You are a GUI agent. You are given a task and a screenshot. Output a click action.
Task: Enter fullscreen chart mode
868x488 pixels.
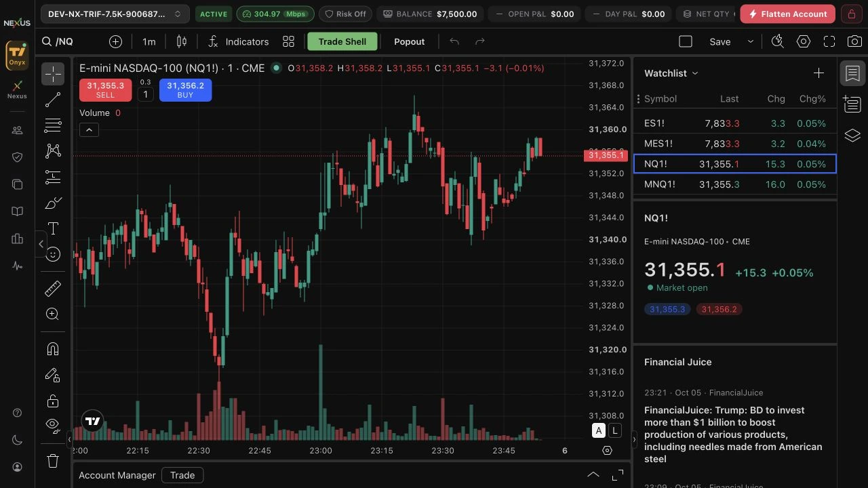click(x=829, y=41)
